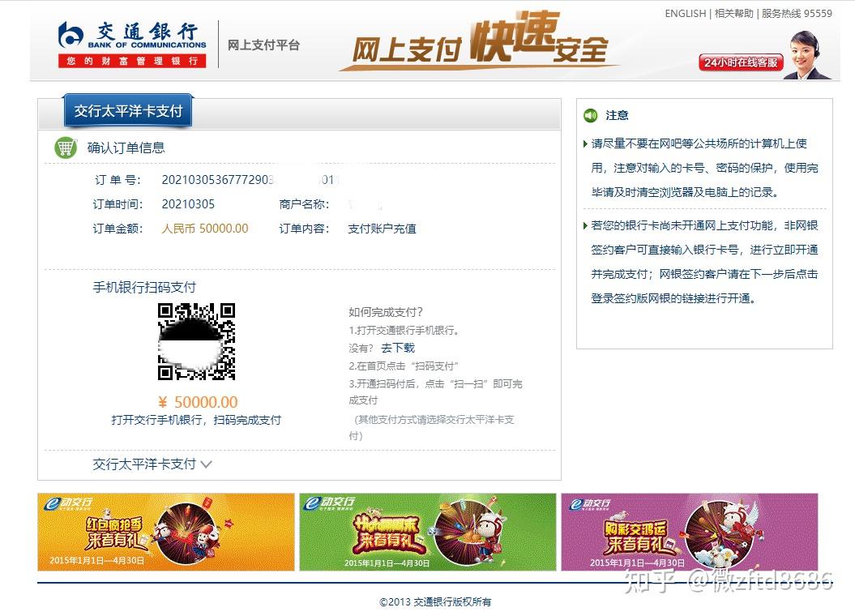Click the 网上支付平台 title text
Screen dimensions: 855x616
(x=263, y=45)
